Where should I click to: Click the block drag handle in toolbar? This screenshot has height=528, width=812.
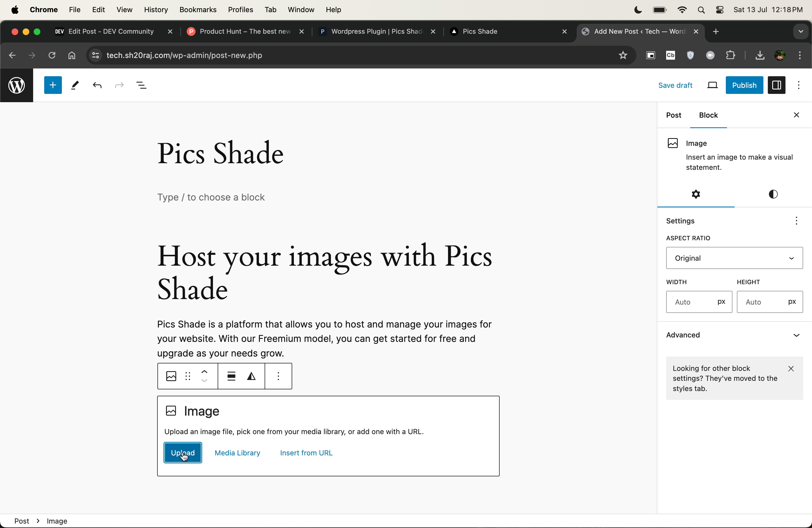pos(188,376)
